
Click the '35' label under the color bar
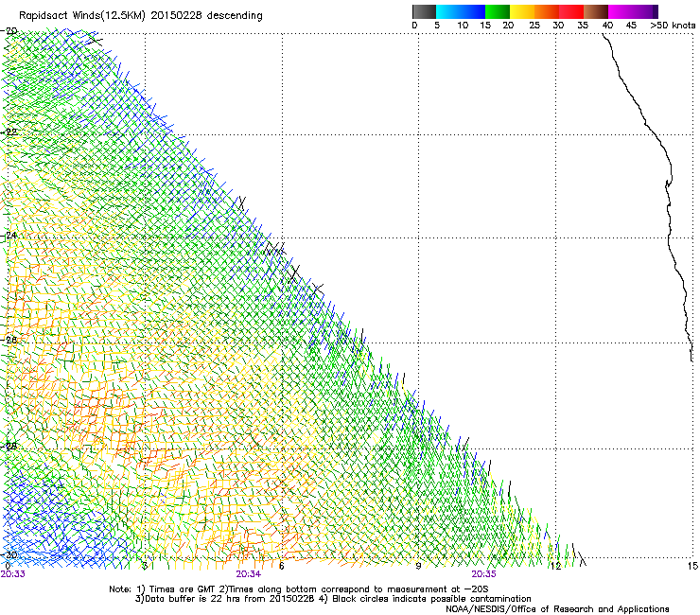tap(583, 26)
